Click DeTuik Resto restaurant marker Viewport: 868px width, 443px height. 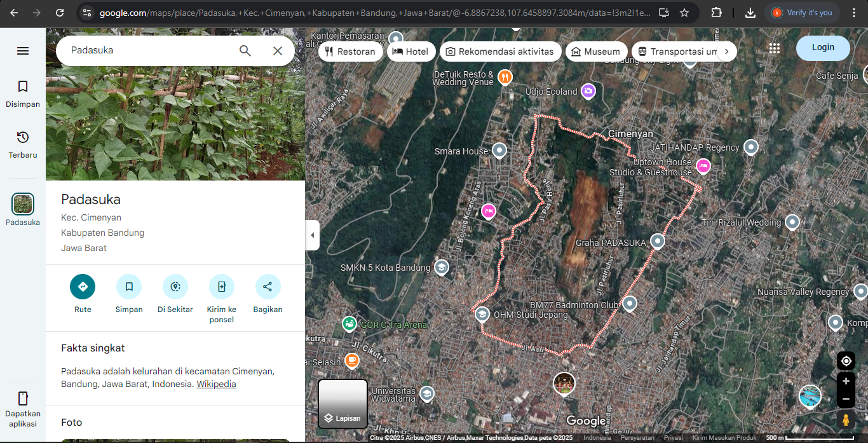click(x=506, y=77)
